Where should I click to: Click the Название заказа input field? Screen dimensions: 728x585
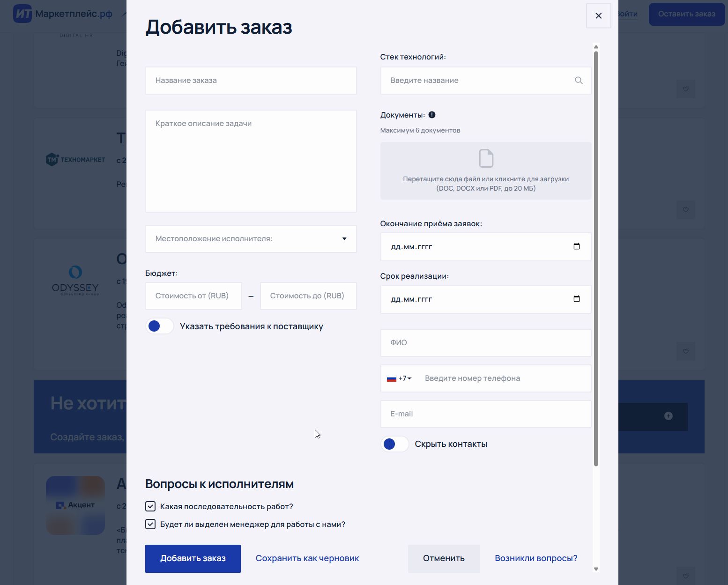tap(251, 80)
